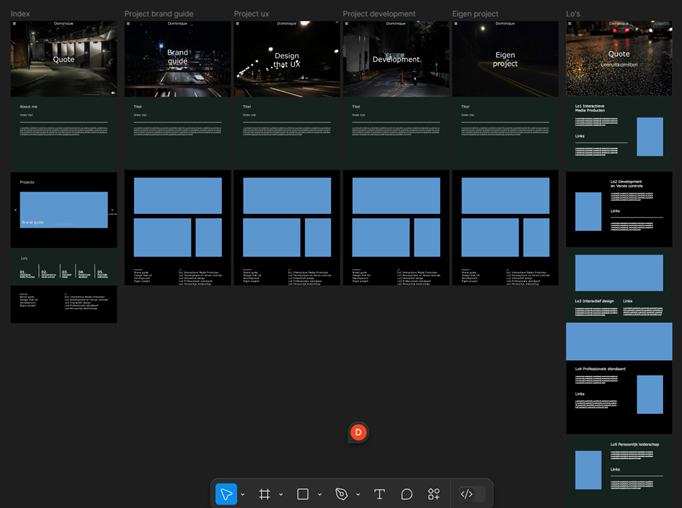682x508 pixels.
Task: Open the Actions tool with sparkle
Action: pyautogui.click(x=434, y=494)
